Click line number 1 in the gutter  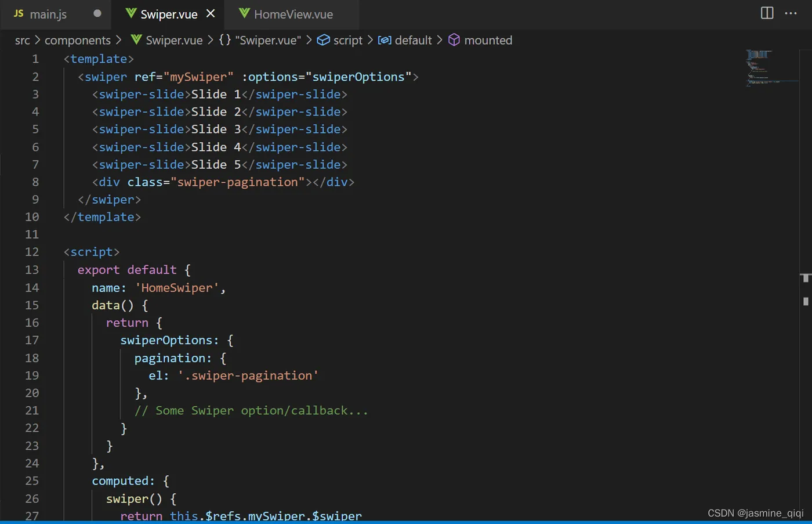pos(35,59)
